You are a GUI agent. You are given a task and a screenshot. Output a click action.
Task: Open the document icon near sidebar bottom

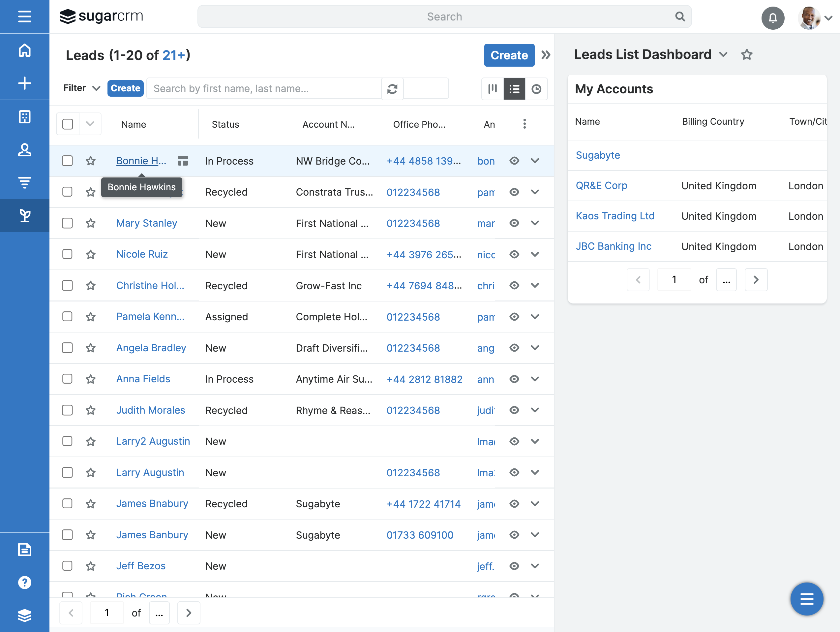click(25, 550)
